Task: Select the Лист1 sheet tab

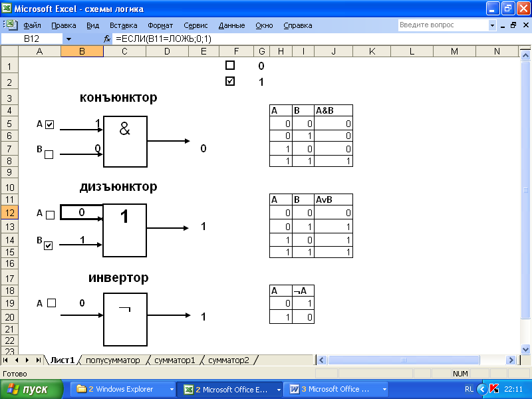Action: (63, 360)
